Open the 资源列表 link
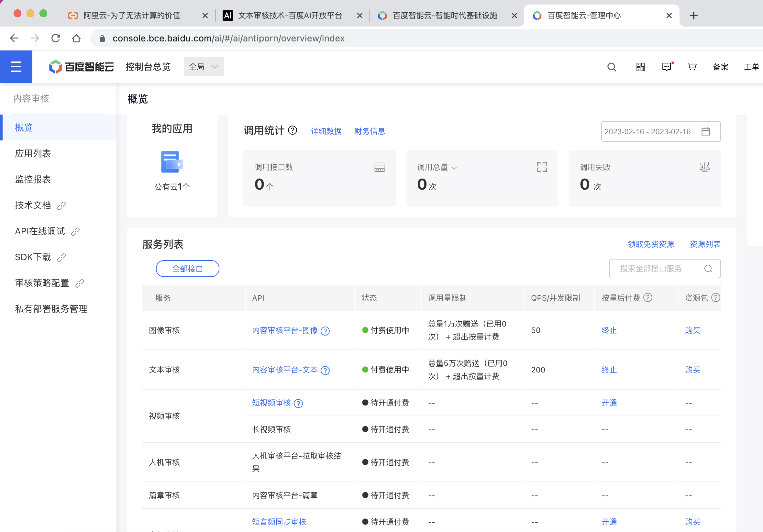 tap(705, 244)
